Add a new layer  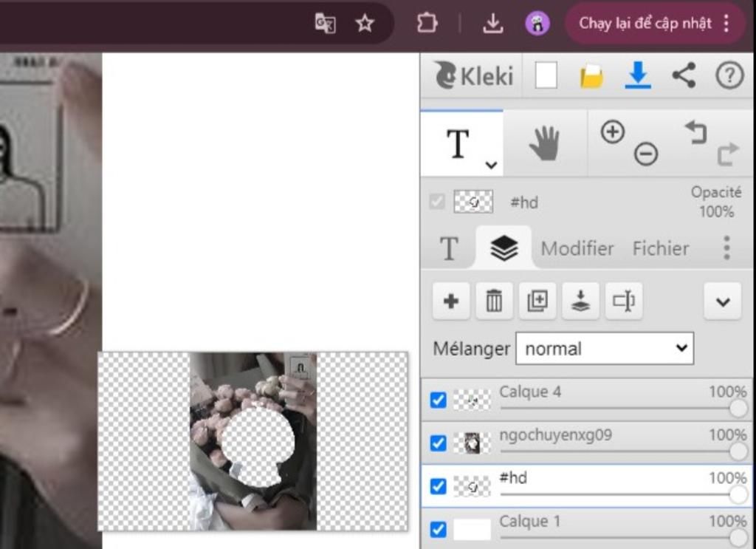(x=451, y=301)
